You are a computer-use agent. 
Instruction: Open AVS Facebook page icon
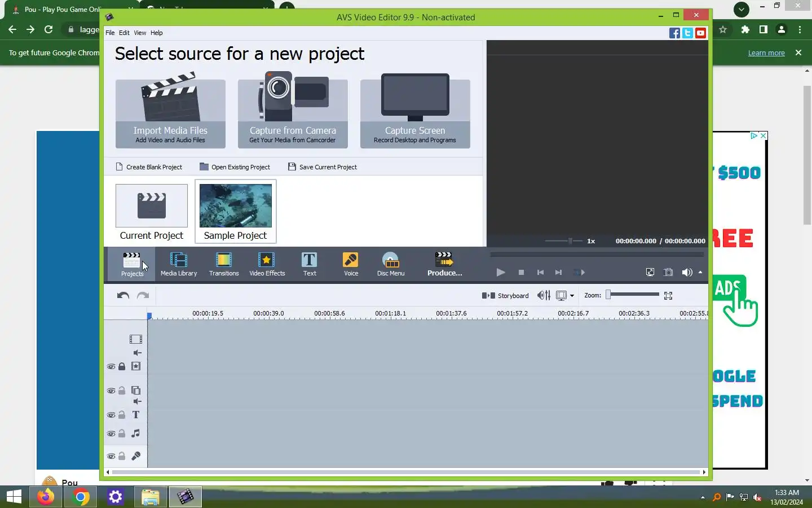tap(674, 33)
